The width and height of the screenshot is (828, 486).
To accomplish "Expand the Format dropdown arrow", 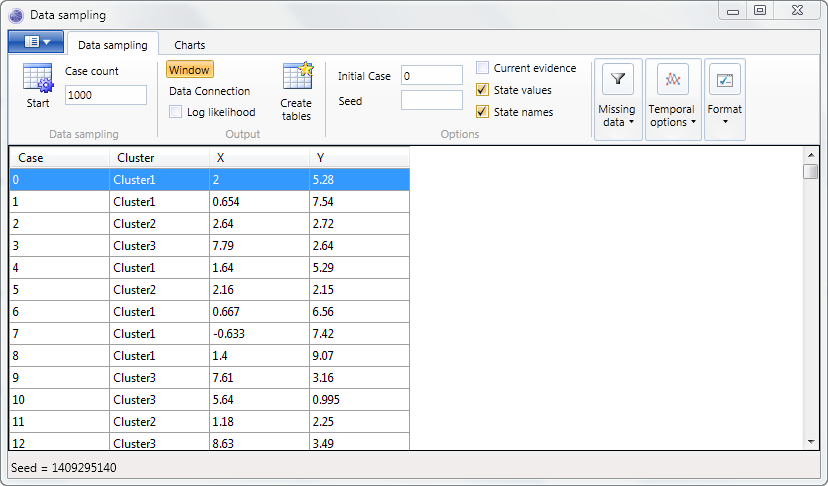I will (725, 123).
